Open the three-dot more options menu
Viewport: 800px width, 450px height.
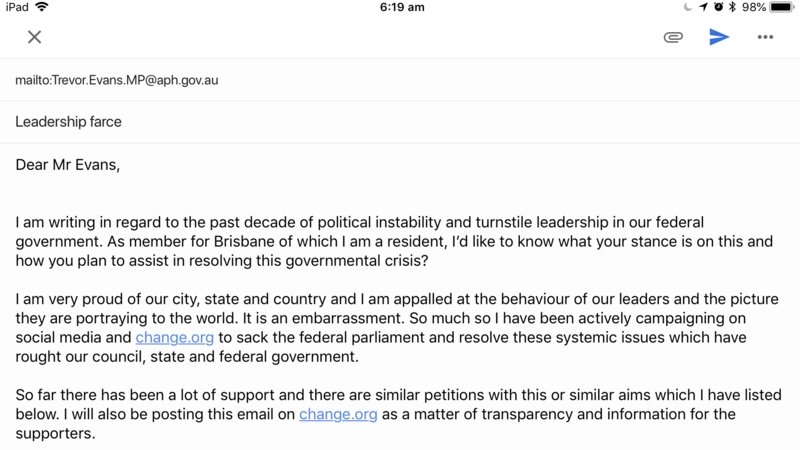(x=765, y=37)
